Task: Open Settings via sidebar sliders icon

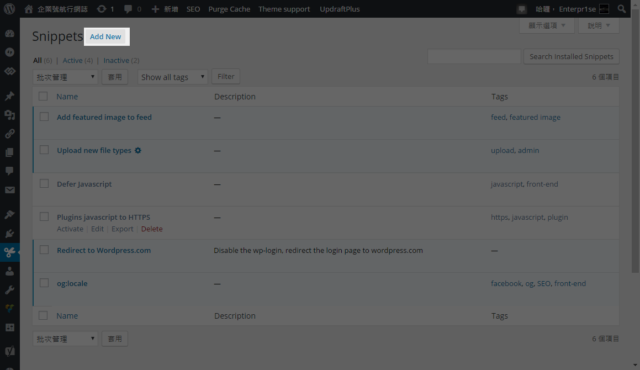Action: (x=9, y=327)
